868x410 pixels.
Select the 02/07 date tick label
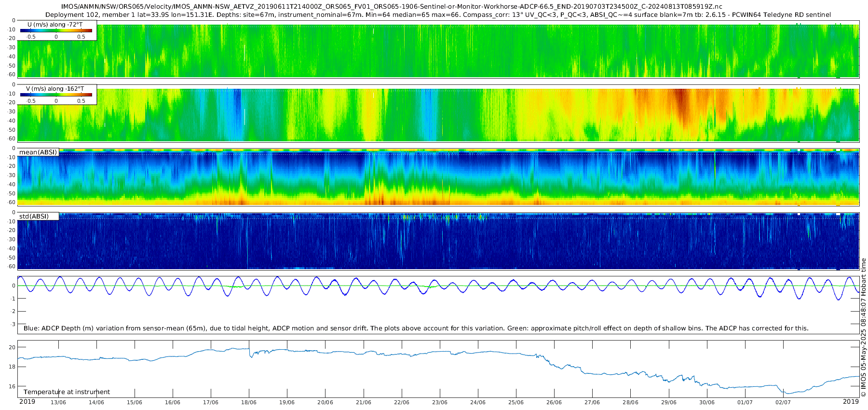pyautogui.click(x=783, y=402)
